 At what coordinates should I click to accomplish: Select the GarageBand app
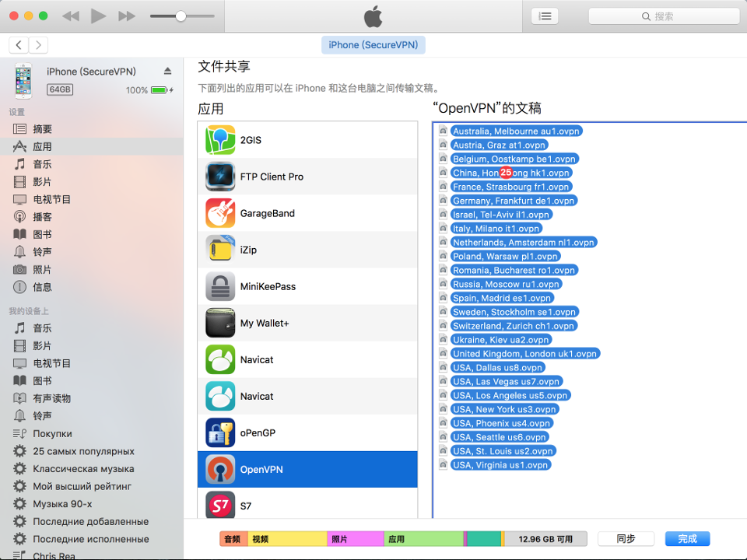click(x=307, y=213)
